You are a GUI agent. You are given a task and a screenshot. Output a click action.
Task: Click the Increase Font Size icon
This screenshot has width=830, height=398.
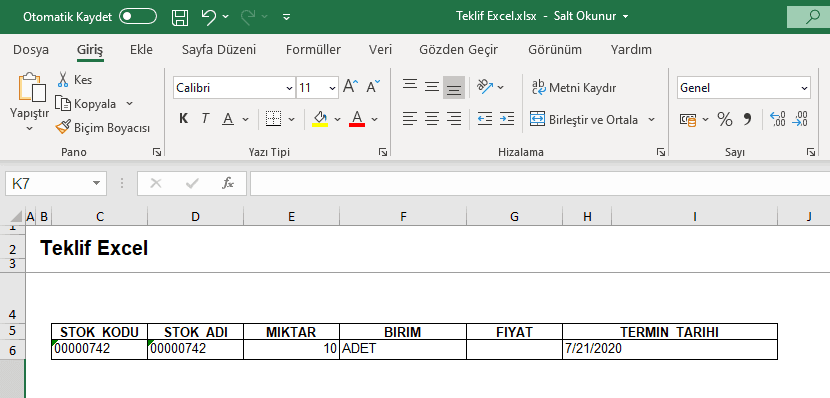(350, 87)
